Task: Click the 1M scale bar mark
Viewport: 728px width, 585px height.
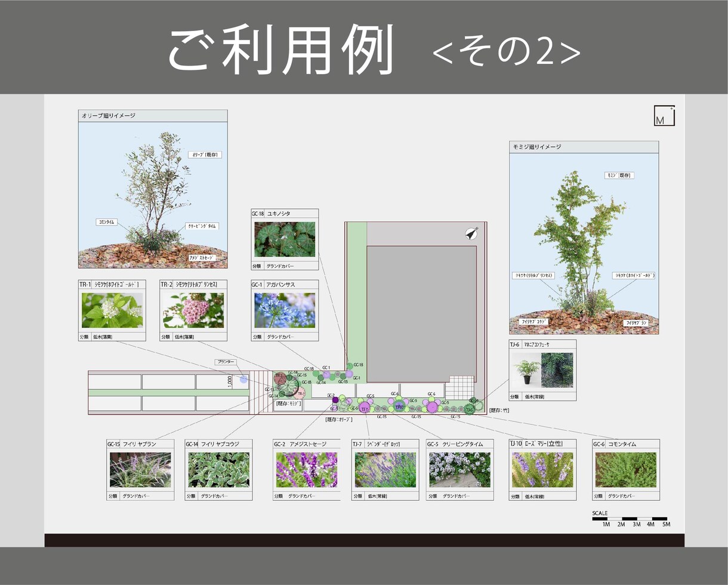Action: click(x=606, y=525)
